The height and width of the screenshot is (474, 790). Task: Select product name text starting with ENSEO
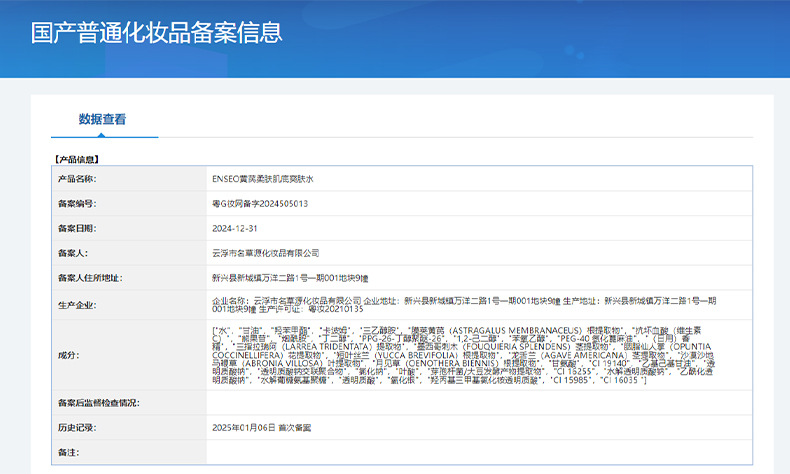click(x=262, y=179)
